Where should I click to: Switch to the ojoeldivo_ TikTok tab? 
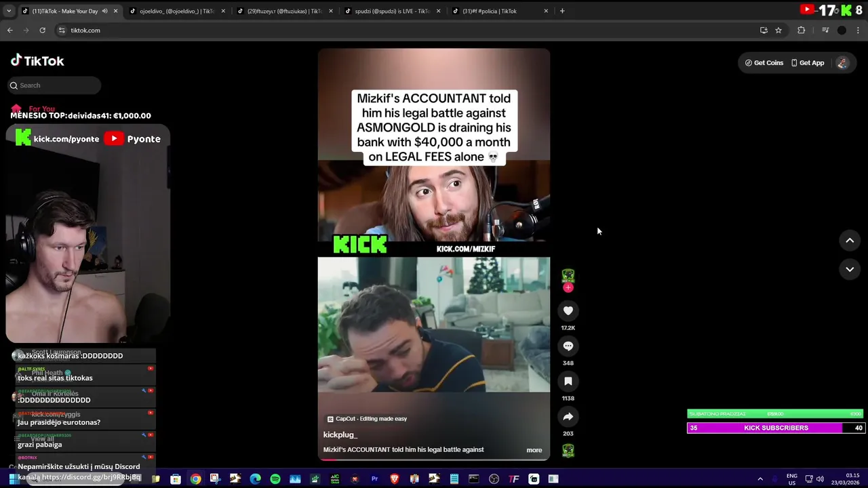click(178, 11)
